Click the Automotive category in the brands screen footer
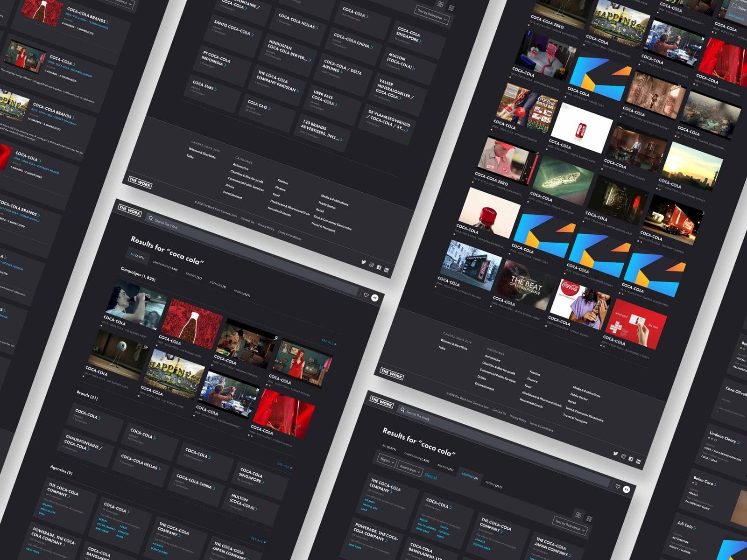 click(x=241, y=166)
